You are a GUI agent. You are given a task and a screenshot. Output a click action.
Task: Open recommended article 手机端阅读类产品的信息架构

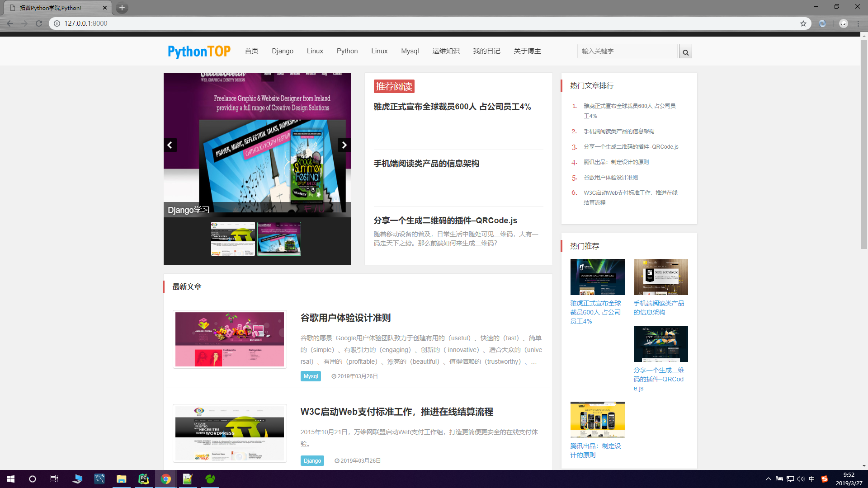[x=426, y=164]
